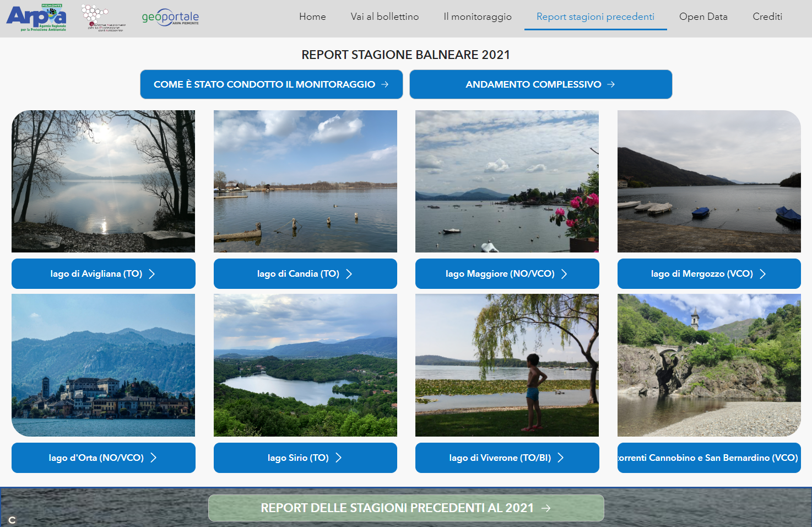This screenshot has width=812, height=527.
Task: Click lago di Viverone (TO/BI) button
Action: tap(507, 458)
